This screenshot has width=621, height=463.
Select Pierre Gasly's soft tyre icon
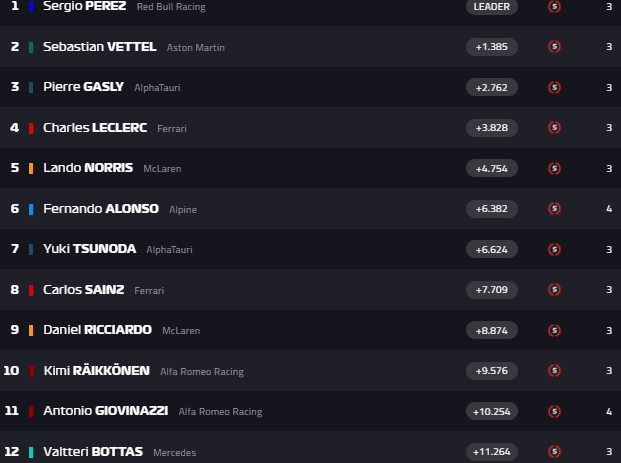[555, 87]
